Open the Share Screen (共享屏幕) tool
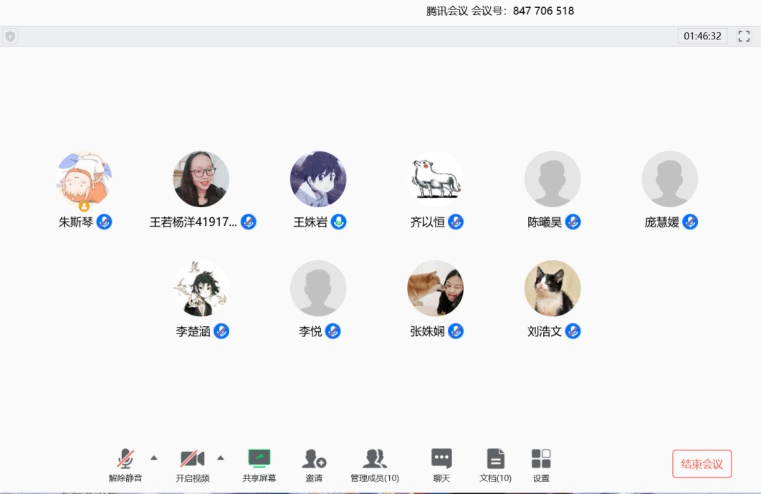 [x=259, y=461]
